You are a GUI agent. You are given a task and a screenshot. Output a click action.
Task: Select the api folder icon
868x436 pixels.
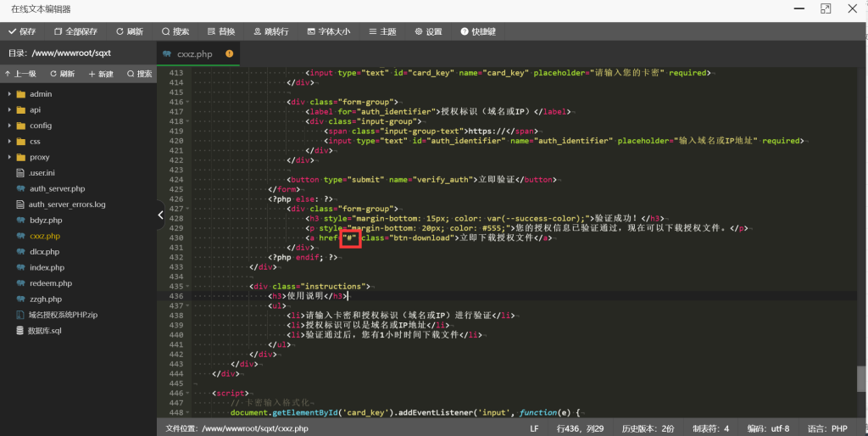point(21,109)
